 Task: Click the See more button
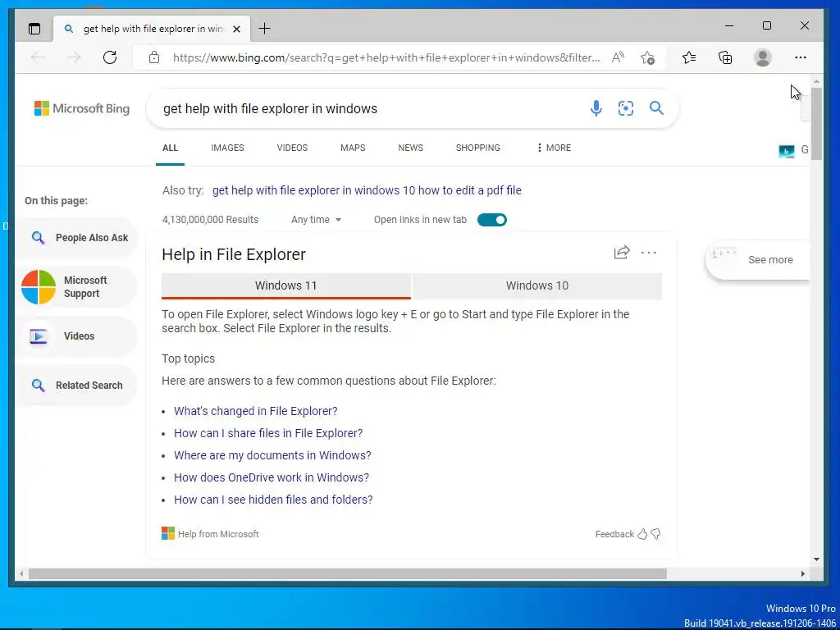click(757, 260)
